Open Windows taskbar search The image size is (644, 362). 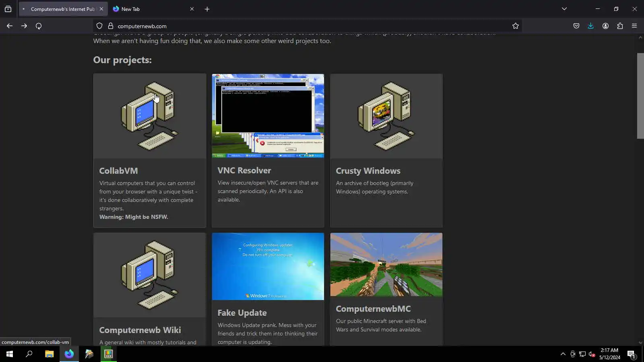(29, 354)
